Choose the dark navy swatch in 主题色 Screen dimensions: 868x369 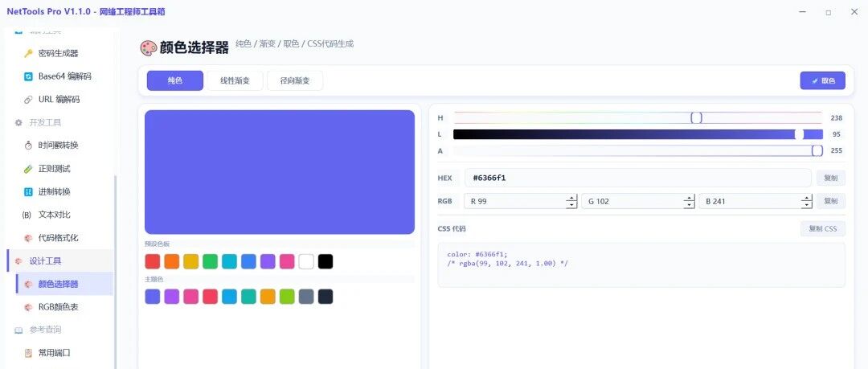coord(325,297)
